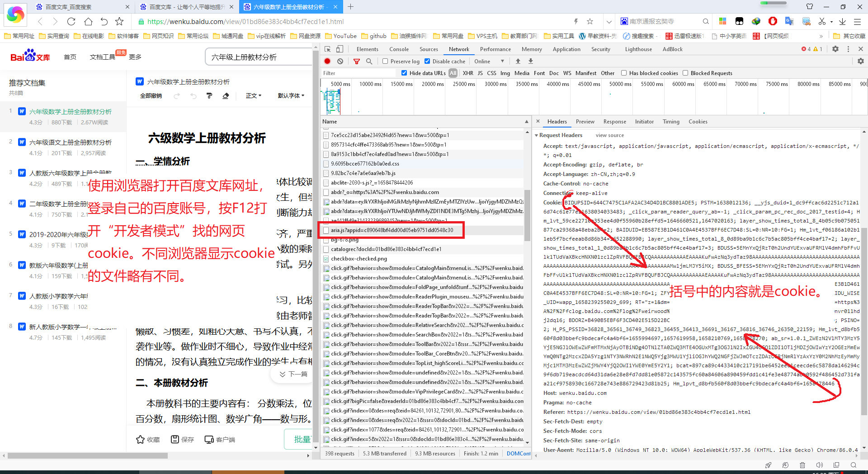Click the 下一篇 next document button
Image resolution: width=868 pixels, height=474 pixels.
tap(294, 374)
